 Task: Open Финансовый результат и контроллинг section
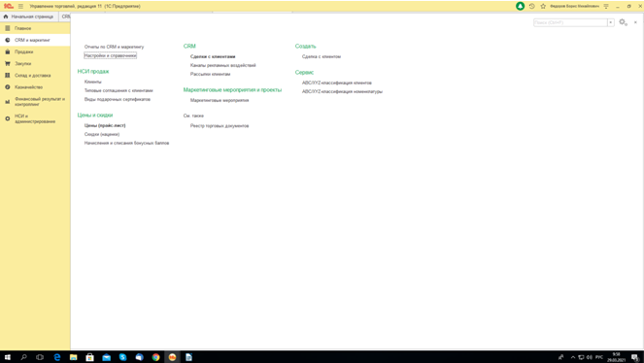pos(35,102)
